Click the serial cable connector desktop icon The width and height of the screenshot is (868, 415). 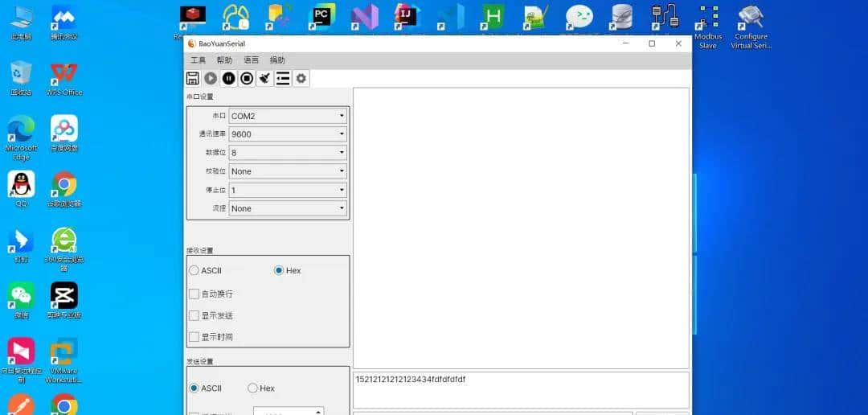[665, 17]
